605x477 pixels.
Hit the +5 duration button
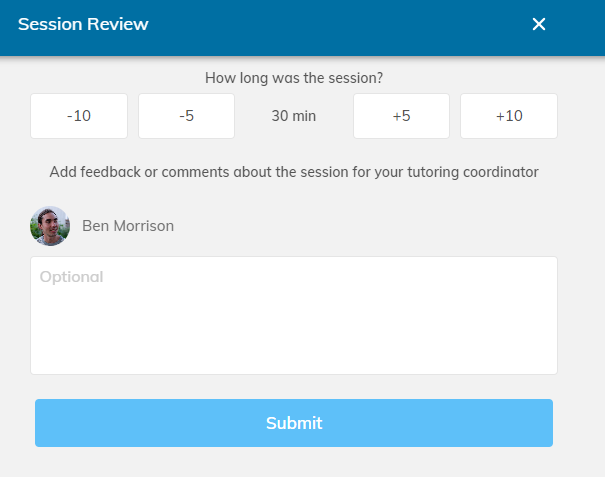click(x=401, y=116)
